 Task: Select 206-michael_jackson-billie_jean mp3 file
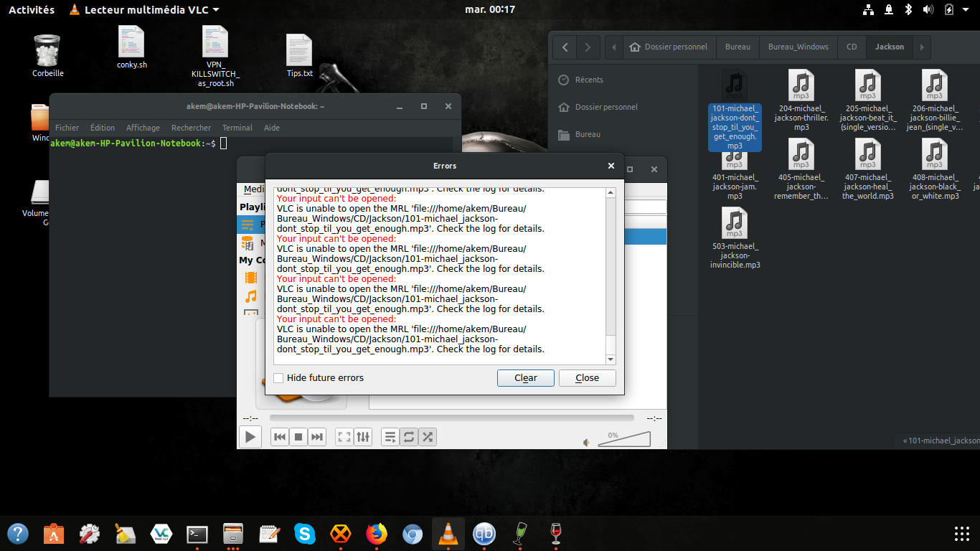(935, 100)
